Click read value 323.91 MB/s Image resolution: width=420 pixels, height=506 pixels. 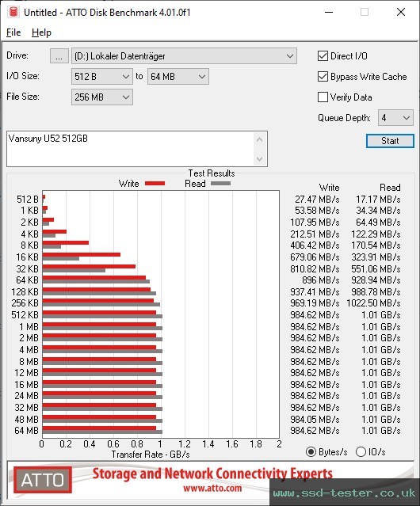click(x=376, y=257)
